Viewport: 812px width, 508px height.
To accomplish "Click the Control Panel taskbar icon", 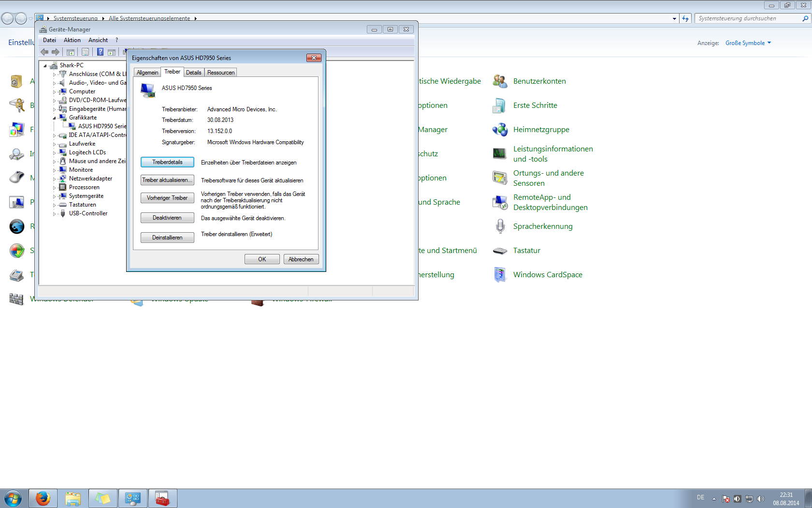I will [x=132, y=498].
